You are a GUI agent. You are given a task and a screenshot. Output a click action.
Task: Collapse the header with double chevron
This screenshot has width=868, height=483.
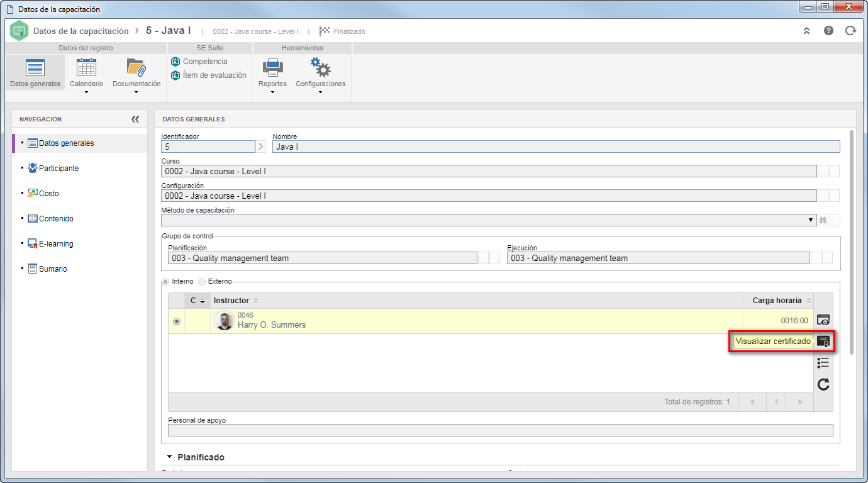(x=806, y=31)
